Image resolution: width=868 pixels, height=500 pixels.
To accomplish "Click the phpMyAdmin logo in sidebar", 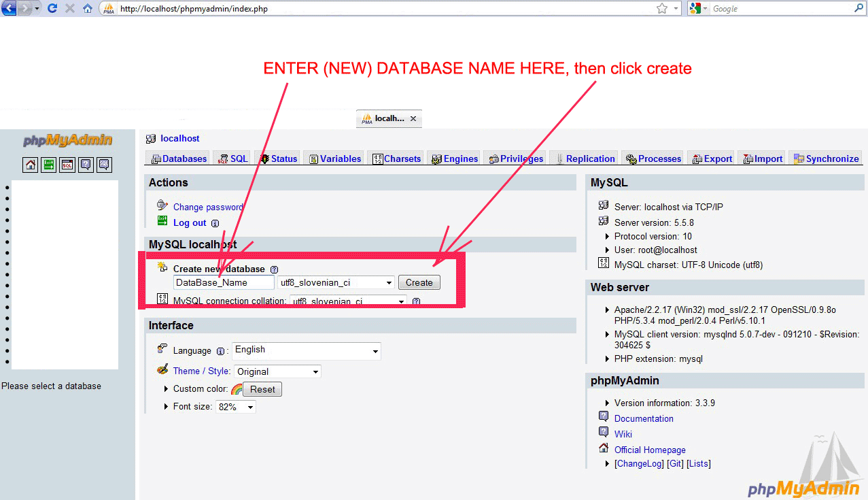I will tap(68, 141).
